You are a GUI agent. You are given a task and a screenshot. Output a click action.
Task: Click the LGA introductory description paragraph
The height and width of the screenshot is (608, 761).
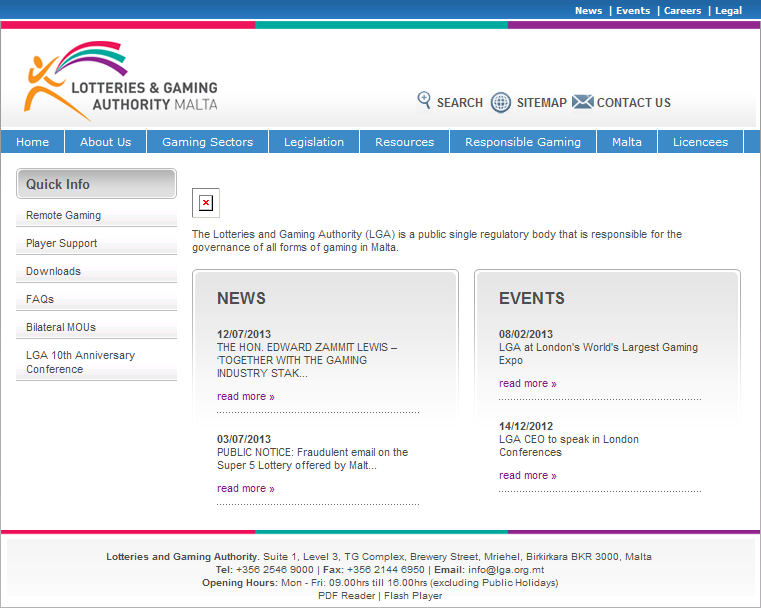(x=437, y=241)
